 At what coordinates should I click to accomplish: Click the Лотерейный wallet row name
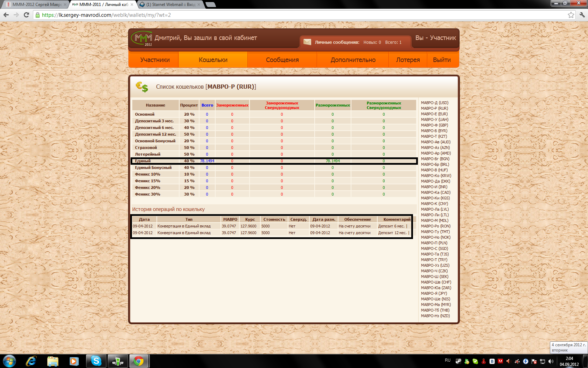(x=148, y=154)
